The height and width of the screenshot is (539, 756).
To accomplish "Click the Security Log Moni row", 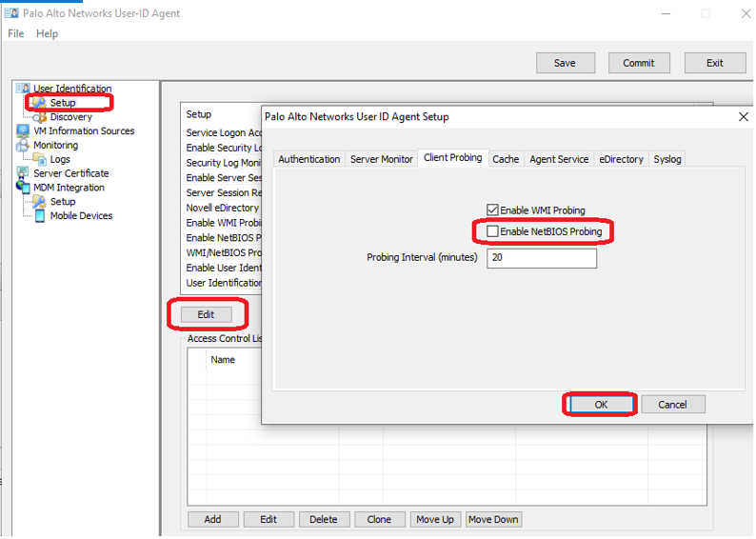I will tap(223, 163).
